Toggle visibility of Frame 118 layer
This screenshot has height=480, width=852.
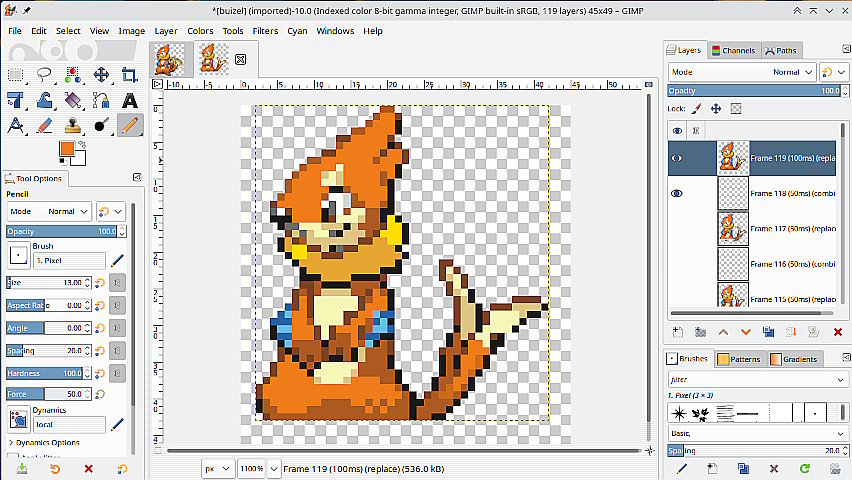pos(677,194)
